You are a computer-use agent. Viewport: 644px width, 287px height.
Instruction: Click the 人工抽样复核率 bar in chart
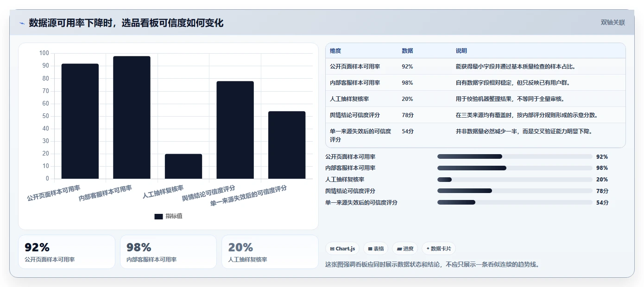click(x=183, y=166)
